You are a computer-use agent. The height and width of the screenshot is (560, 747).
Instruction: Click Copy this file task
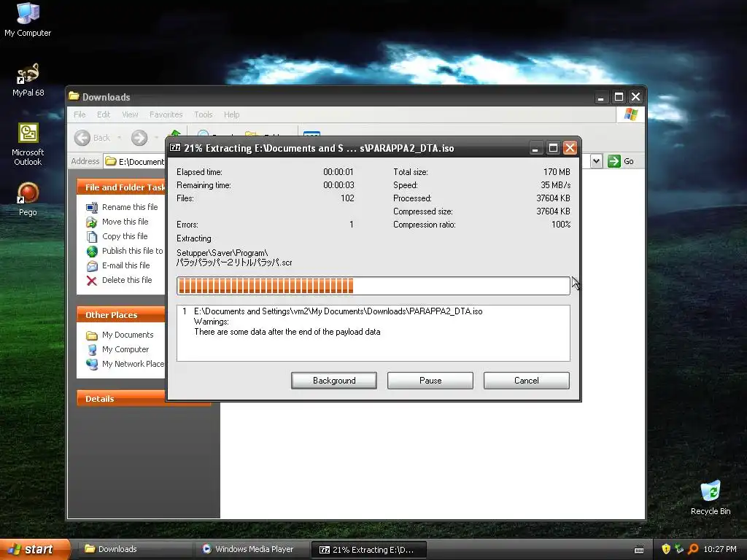(x=125, y=236)
